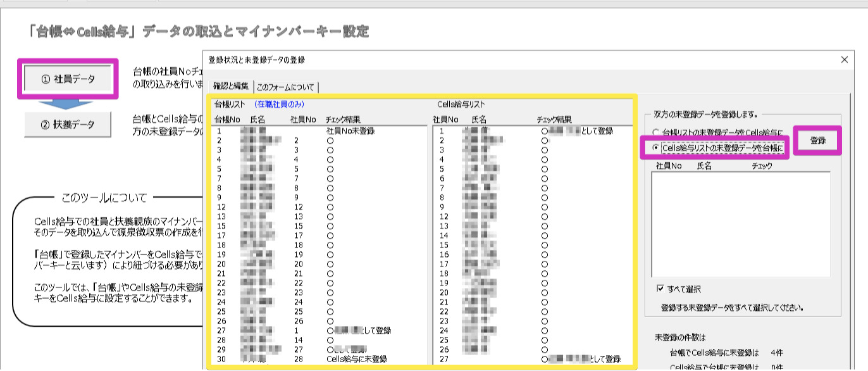This screenshot has height=371, width=868.
Task: Select 台帳リスト row showing 社員No未登録
Action: pos(320,131)
